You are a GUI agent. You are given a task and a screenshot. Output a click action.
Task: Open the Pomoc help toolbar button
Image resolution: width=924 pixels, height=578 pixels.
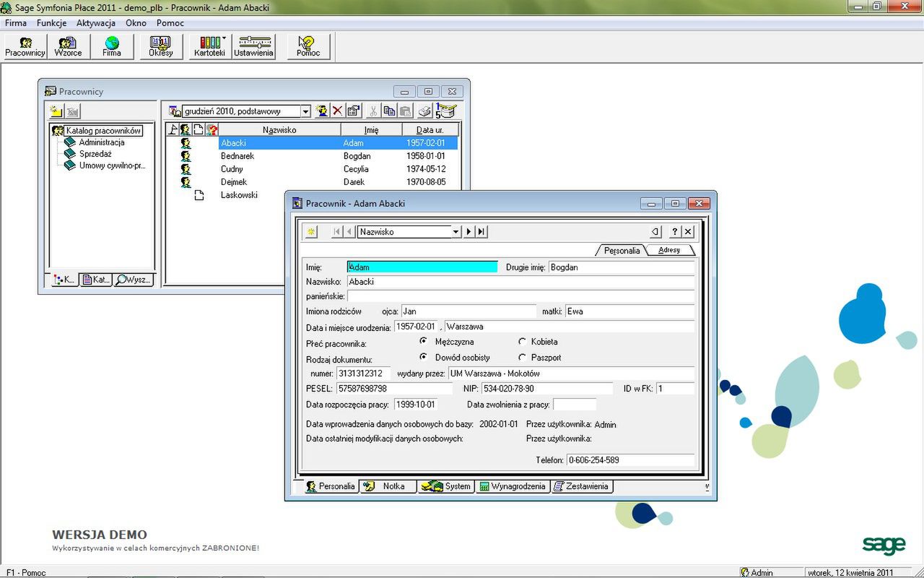click(308, 47)
